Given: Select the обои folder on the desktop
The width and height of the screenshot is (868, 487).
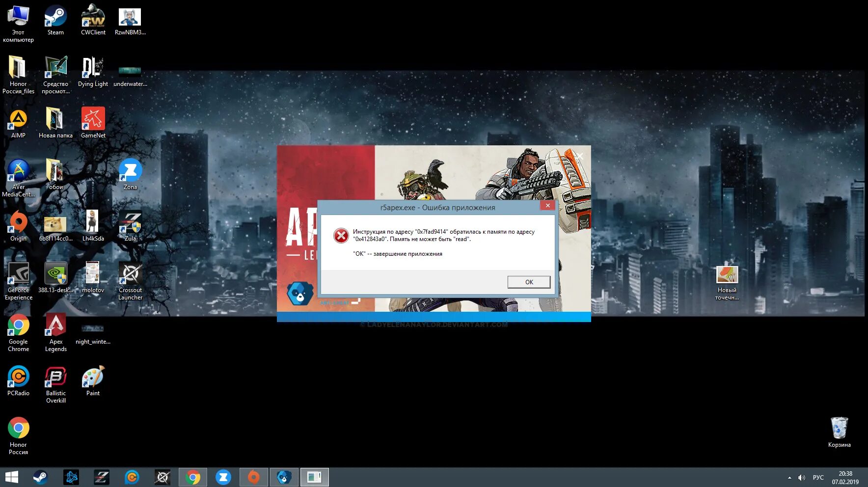Looking at the screenshot, I should pyautogui.click(x=55, y=175).
